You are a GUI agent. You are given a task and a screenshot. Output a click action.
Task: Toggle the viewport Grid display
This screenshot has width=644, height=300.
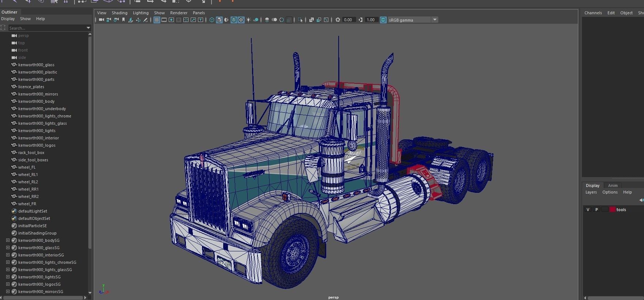pyautogui.click(x=157, y=20)
